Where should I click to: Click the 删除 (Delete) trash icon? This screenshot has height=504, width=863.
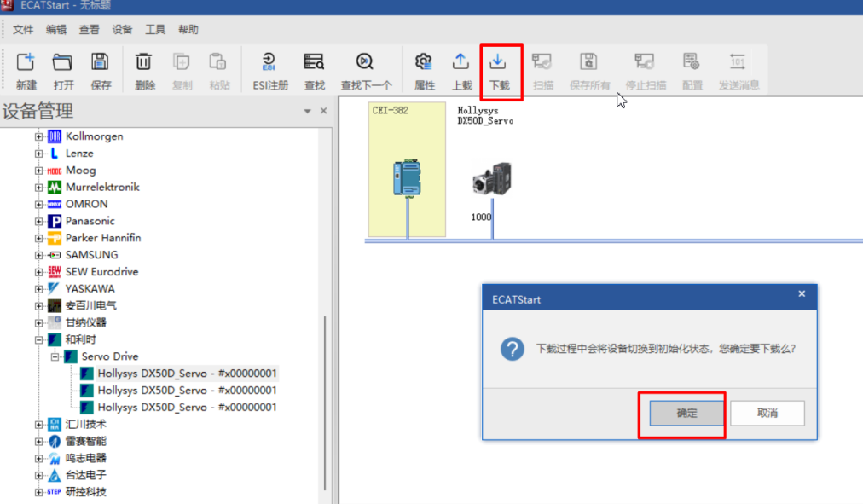[145, 63]
